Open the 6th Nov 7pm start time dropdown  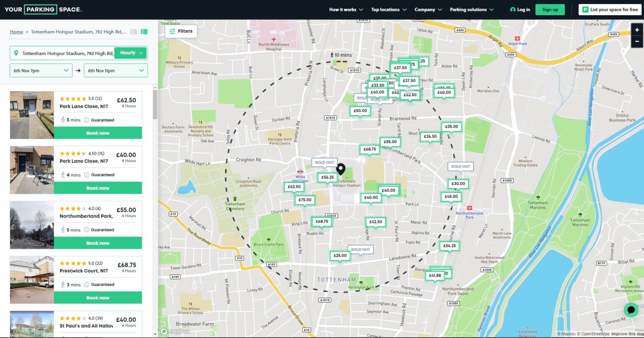[x=41, y=70]
